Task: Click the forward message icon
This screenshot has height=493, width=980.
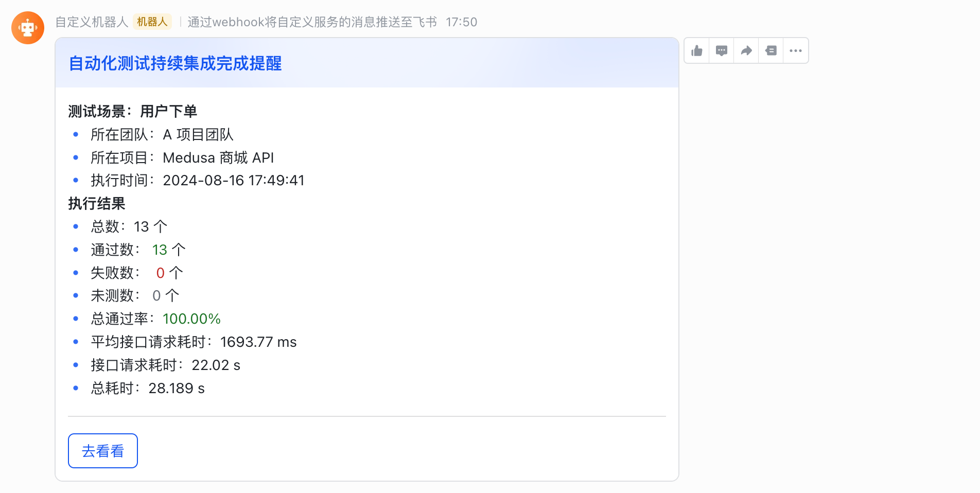Action: tap(746, 50)
